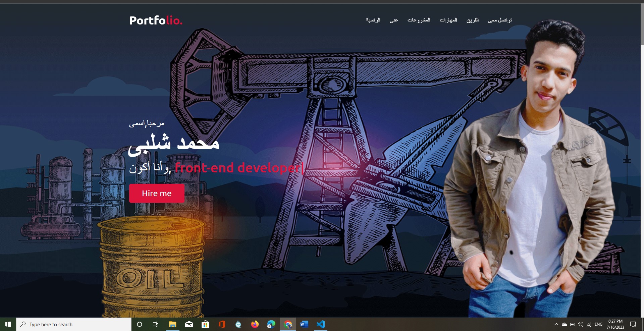Open Microsoft Word from the taskbar
644x331 pixels.
(304, 324)
